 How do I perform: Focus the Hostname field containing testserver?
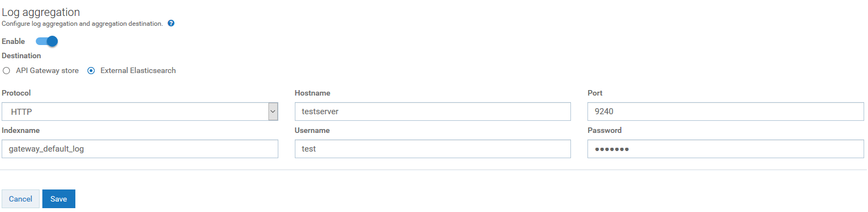(x=433, y=111)
